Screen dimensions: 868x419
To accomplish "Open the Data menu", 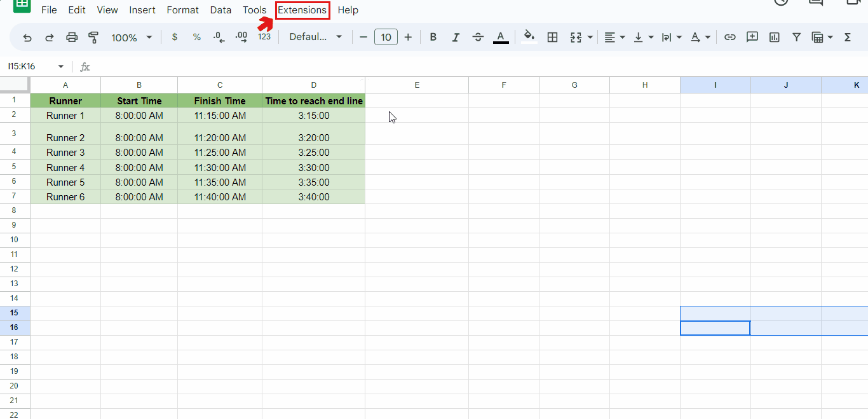I will pyautogui.click(x=220, y=10).
